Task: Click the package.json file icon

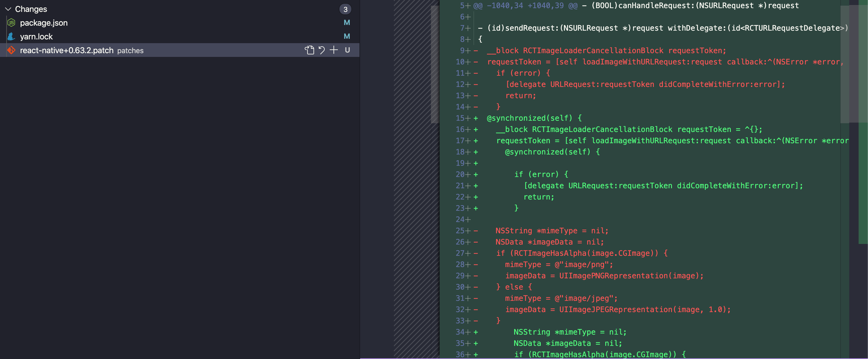Action: point(12,23)
